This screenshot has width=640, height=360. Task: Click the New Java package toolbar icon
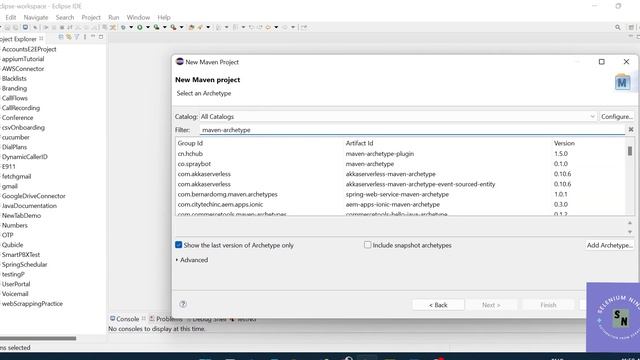(191, 27)
